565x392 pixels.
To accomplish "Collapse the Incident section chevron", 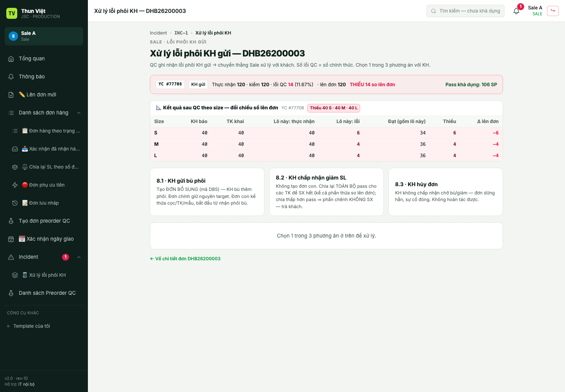I will 79,257.
